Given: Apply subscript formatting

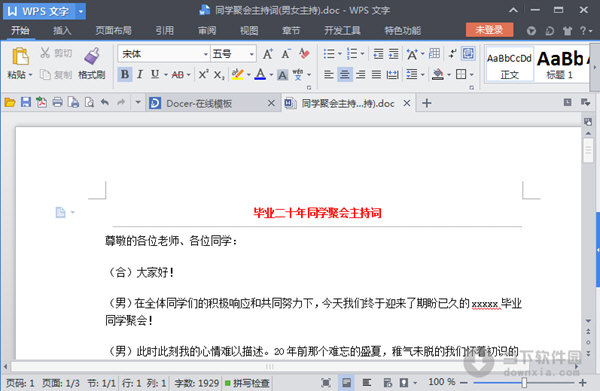Looking at the screenshot, I should point(218,75).
